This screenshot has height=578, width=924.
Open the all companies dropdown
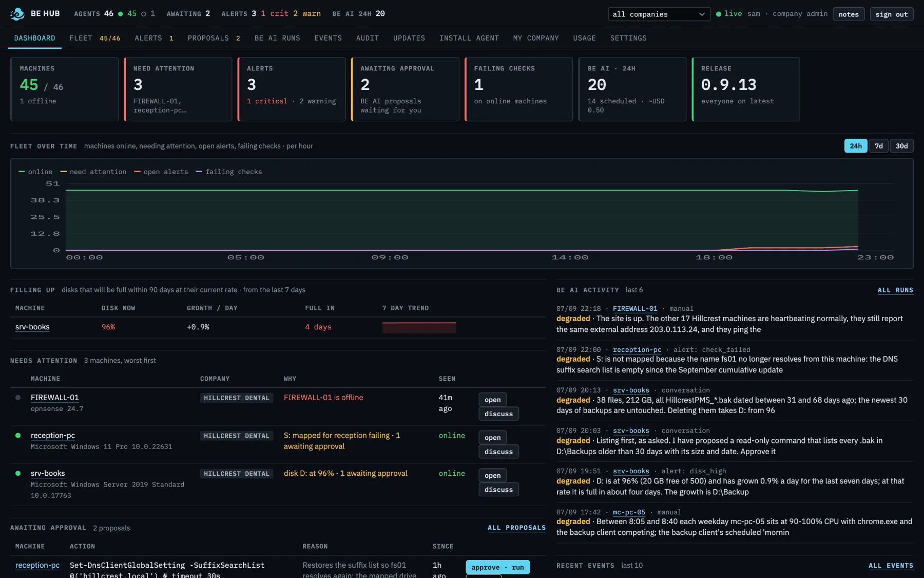pos(659,14)
